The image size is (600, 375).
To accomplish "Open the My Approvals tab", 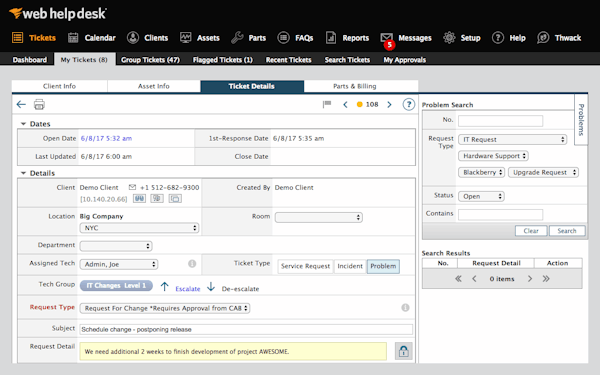I will 405,60.
